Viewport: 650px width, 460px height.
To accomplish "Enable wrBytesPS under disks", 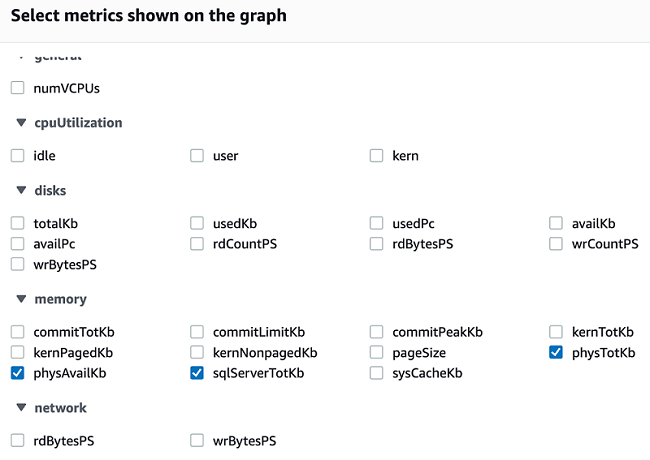I will pyautogui.click(x=17, y=265).
